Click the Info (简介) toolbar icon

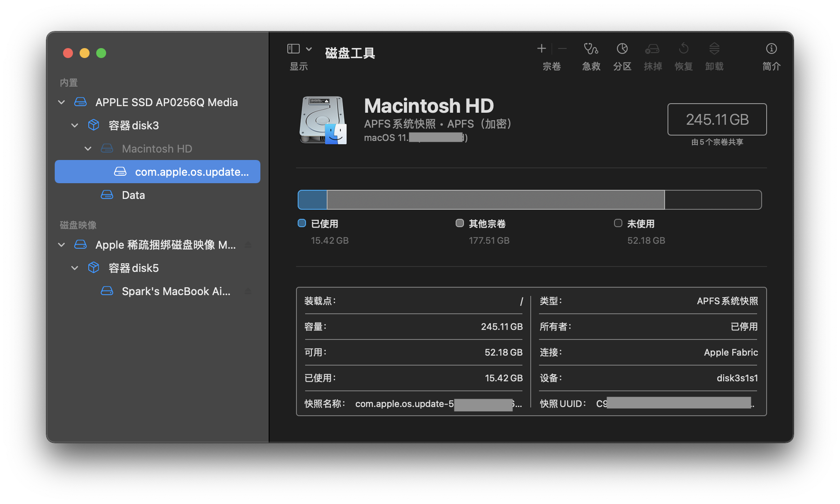click(771, 49)
